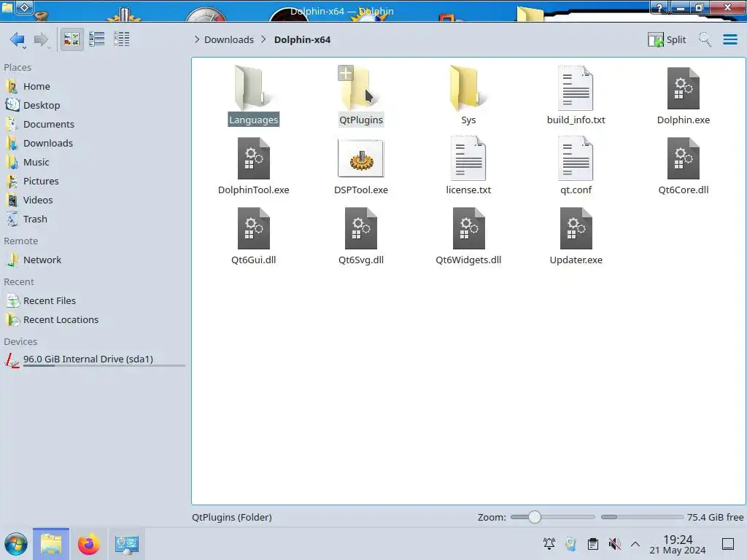The image size is (747, 560).
Task: Open the start menu orb
Action: pos(16,544)
